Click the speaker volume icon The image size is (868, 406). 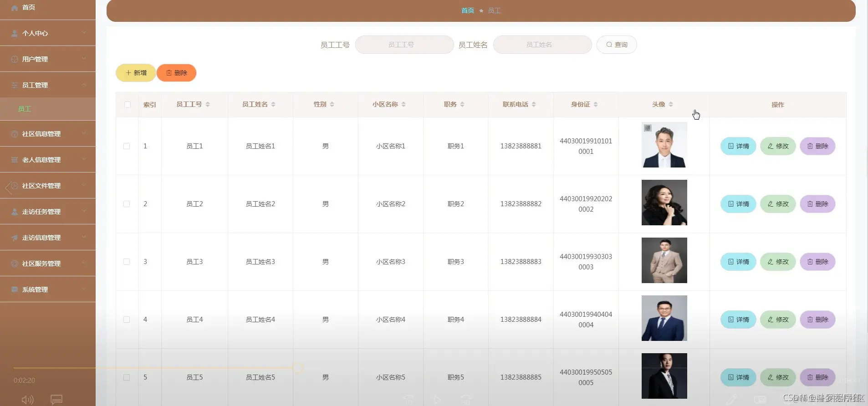pyautogui.click(x=27, y=400)
